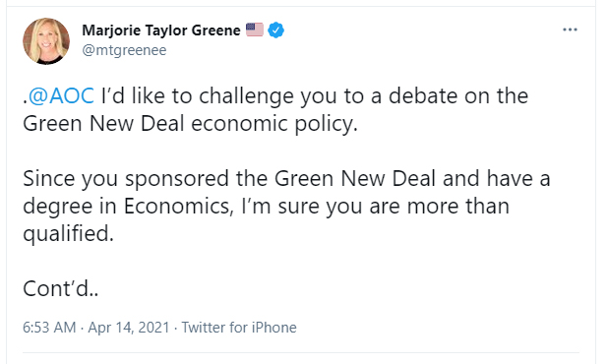Click the period before the @AOC mention
This screenshot has height=364, width=608.
26,102
